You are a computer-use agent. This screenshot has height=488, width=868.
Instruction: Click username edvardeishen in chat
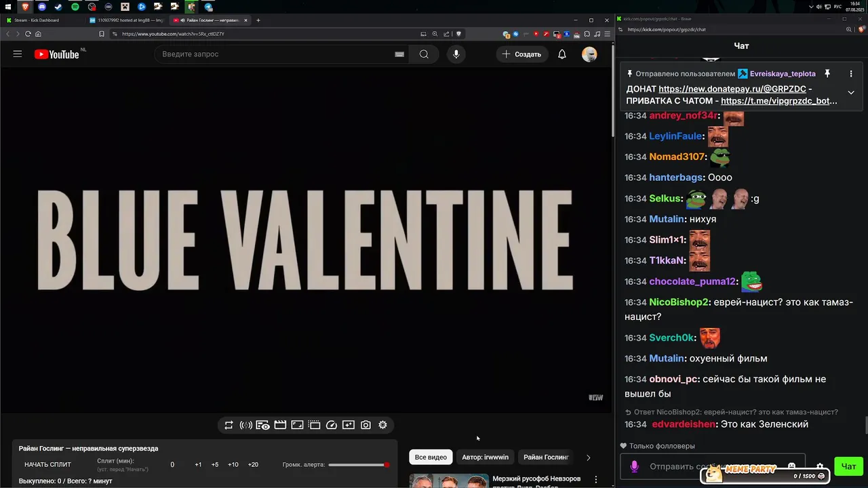(684, 424)
